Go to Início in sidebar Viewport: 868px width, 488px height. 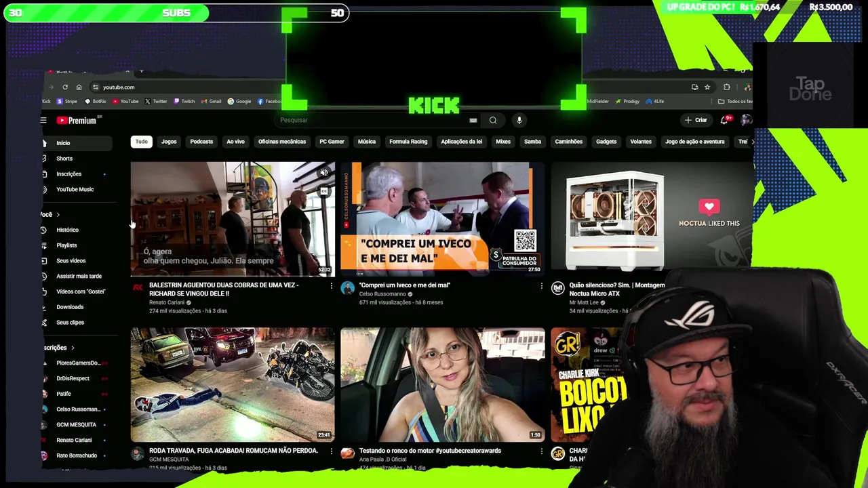pos(76,143)
